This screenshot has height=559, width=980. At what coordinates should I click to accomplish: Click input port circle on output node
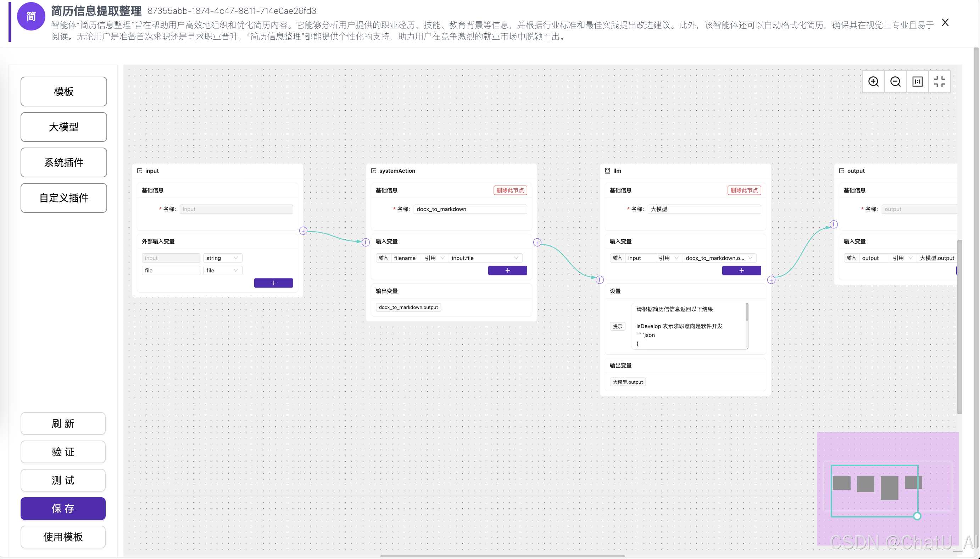834,224
